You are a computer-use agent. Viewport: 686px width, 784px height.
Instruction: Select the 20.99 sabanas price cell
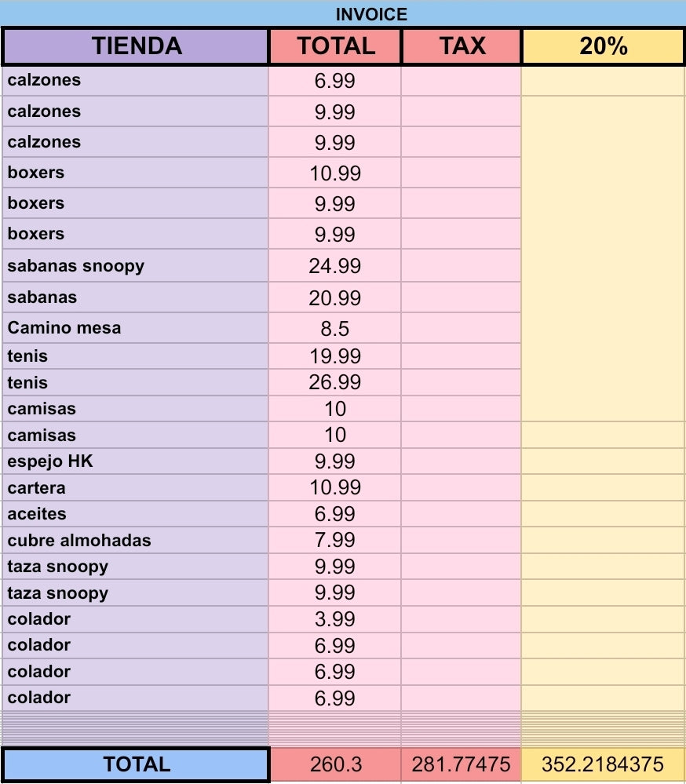(x=335, y=297)
